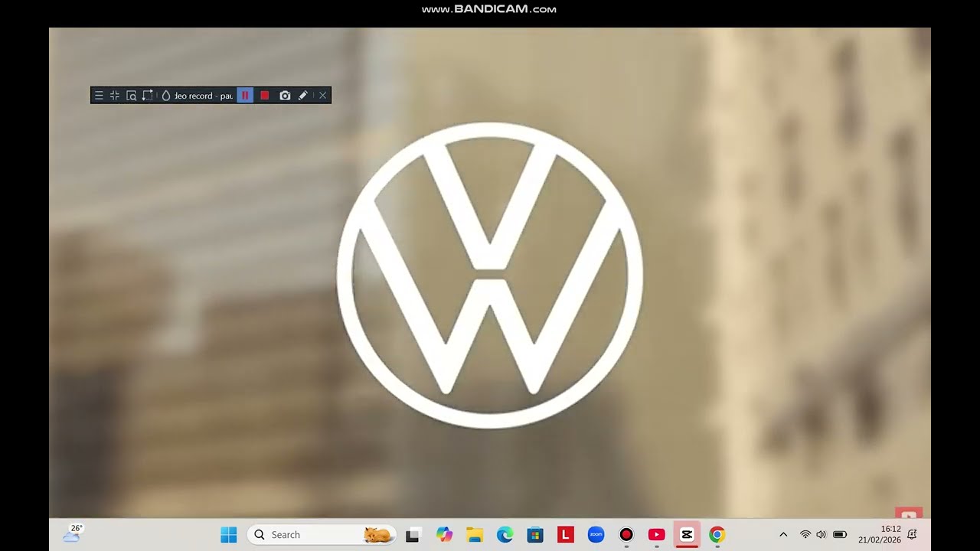Open Microsoft Store from the taskbar
Screen dimensions: 980x551
535,535
